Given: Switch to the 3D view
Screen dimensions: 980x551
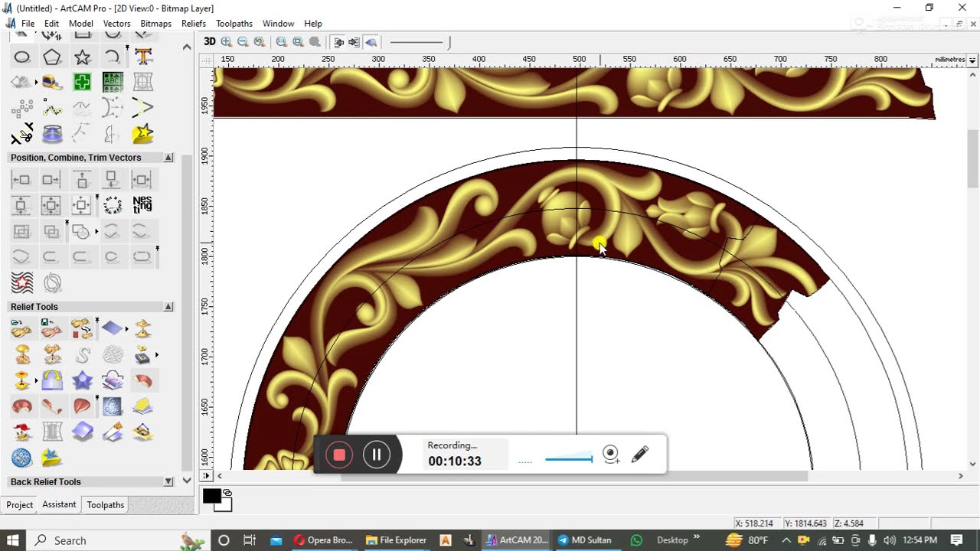Looking at the screenshot, I should pyautogui.click(x=209, y=42).
